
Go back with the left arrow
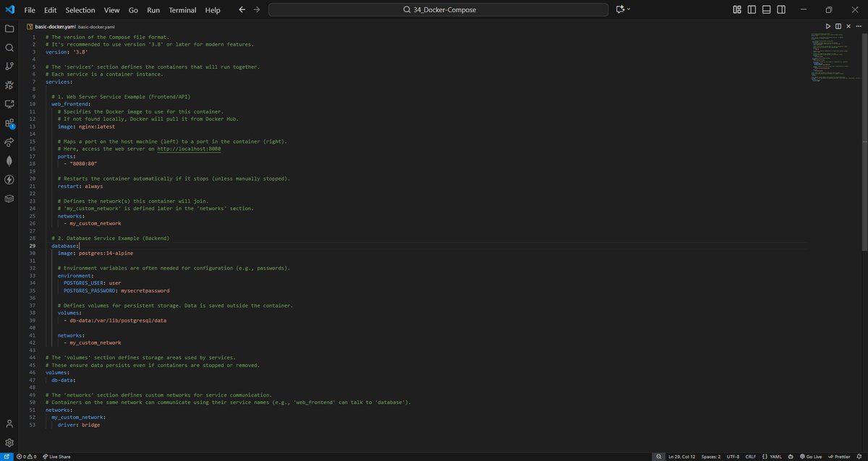click(x=242, y=9)
